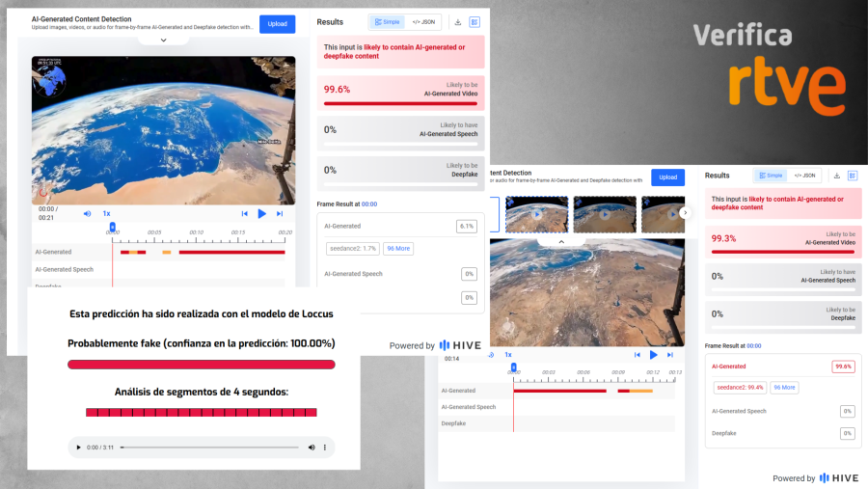Image resolution: width=868 pixels, height=489 pixels.
Task: Open 96 More next to seedance2: 1.7%
Action: tap(398, 249)
